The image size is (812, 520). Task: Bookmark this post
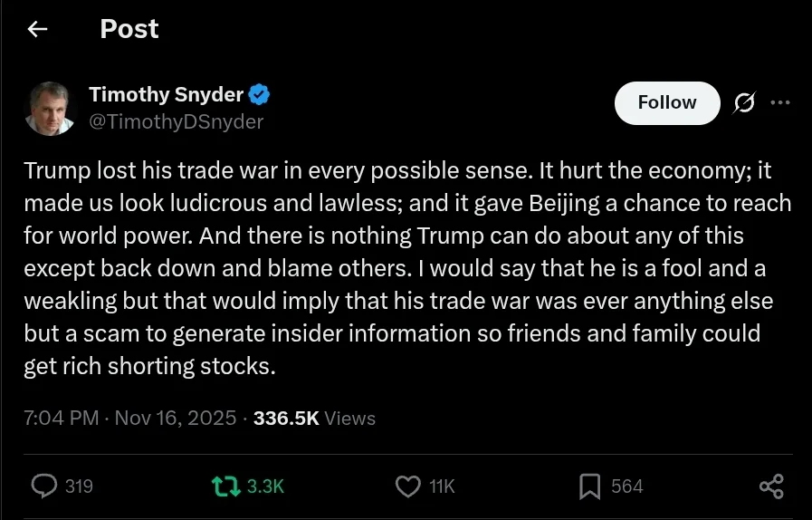click(x=589, y=486)
